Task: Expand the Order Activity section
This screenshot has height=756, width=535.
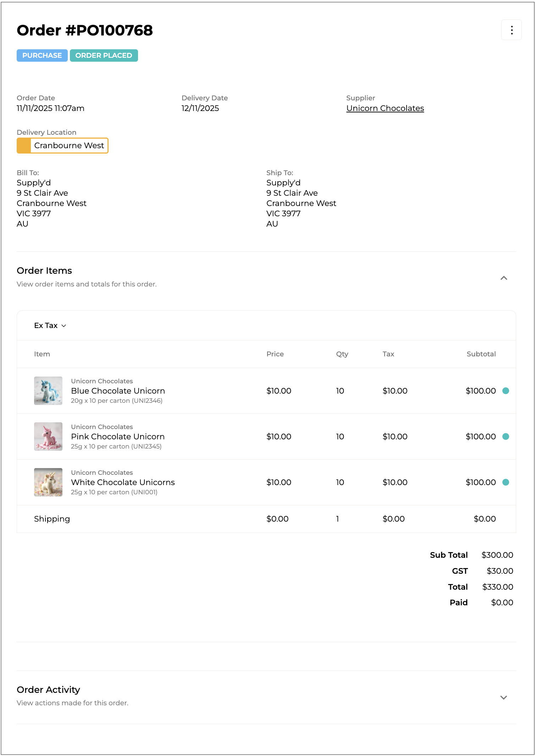Action: tap(503, 697)
